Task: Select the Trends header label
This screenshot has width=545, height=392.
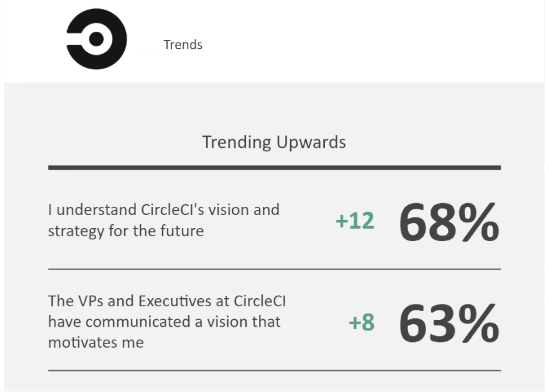Action: pyautogui.click(x=183, y=45)
